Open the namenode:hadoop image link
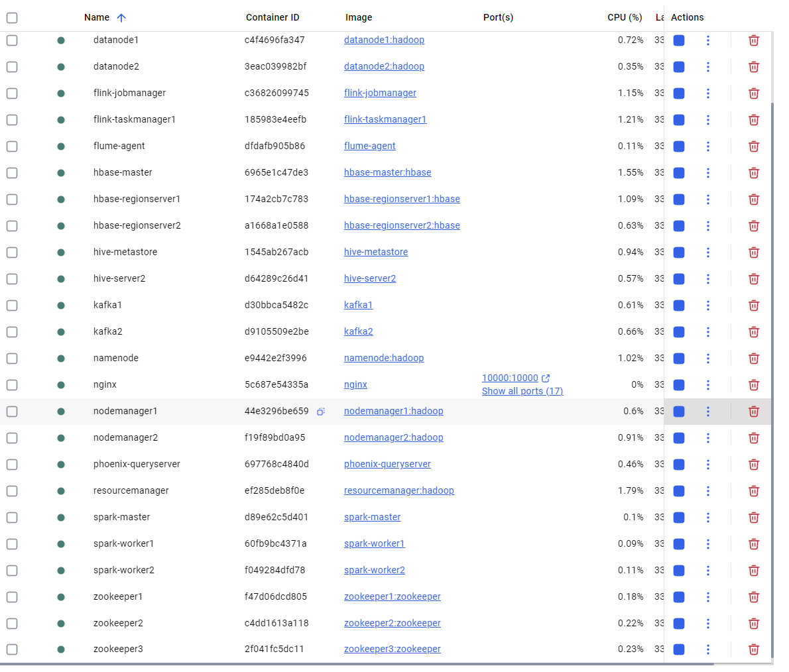Image resolution: width=789 pixels, height=672 pixels. point(384,358)
